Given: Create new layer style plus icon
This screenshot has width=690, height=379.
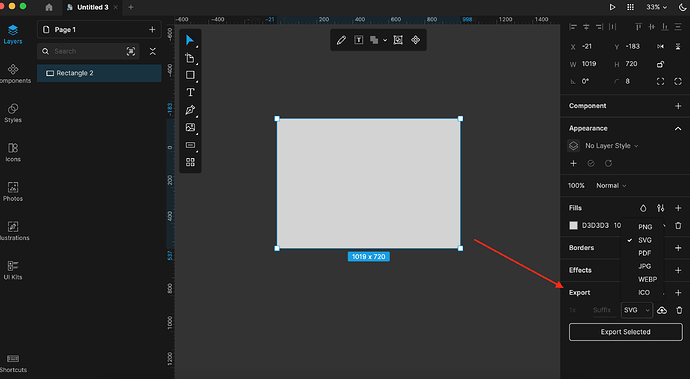Looking at the screenshot, I should [x=573, y=163].
